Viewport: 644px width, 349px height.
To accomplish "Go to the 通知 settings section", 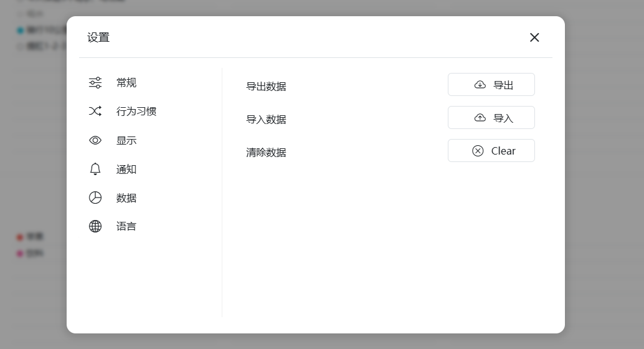I will (x=126, y=169).
